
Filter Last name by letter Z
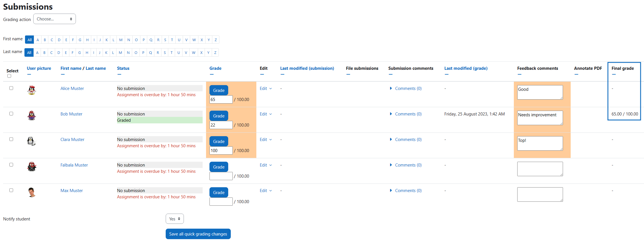point(215,52)
